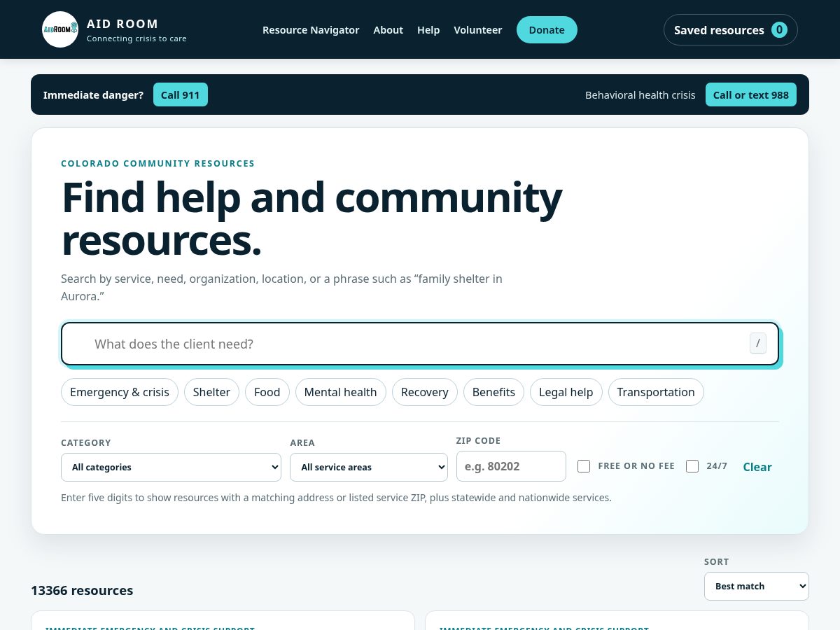Open the Volunteer nav link

(x=477, y=30)
